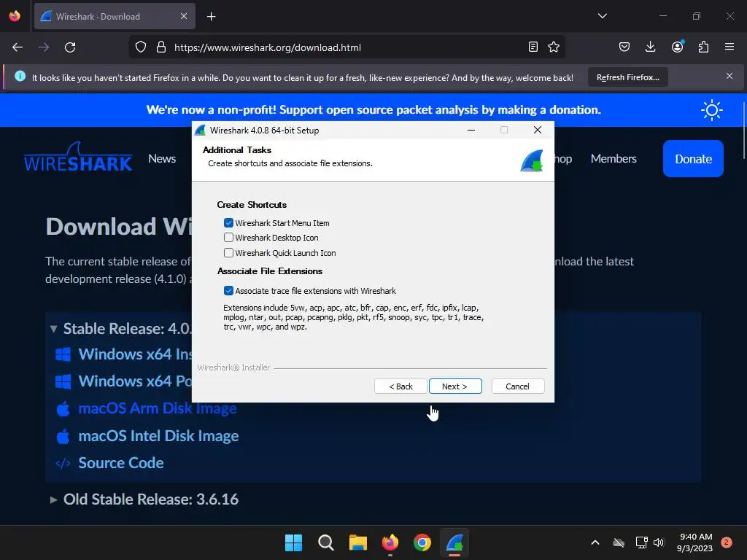Viewport: 747px width, 560px height.
Task: Open File Explorer from taskbar
Action: tap(357, 542)
